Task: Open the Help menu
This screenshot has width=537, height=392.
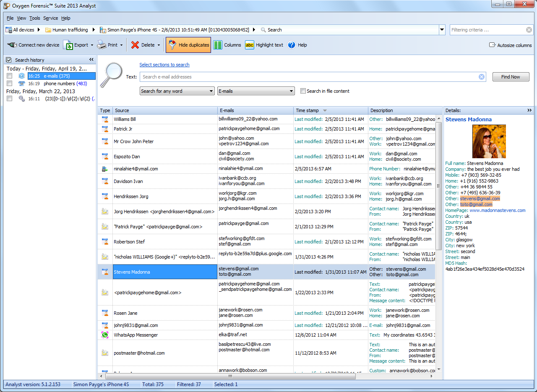Action: coord(66,18)
